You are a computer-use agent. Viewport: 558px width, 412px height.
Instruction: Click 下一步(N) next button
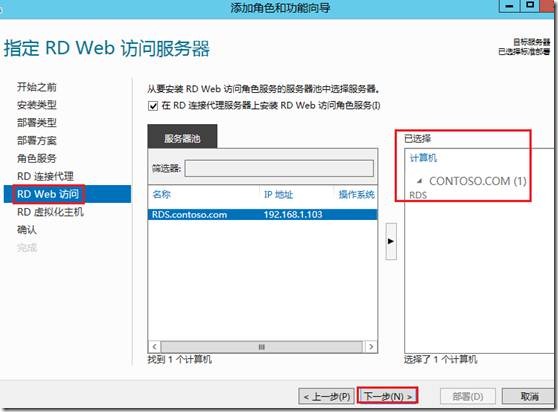pos(388,396)
